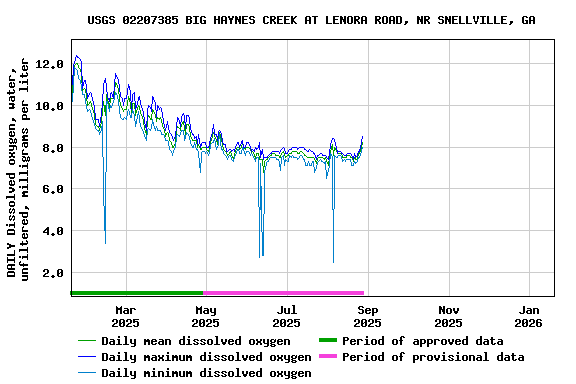Click the Period of provisional data legend text

[x=433, y=357]
